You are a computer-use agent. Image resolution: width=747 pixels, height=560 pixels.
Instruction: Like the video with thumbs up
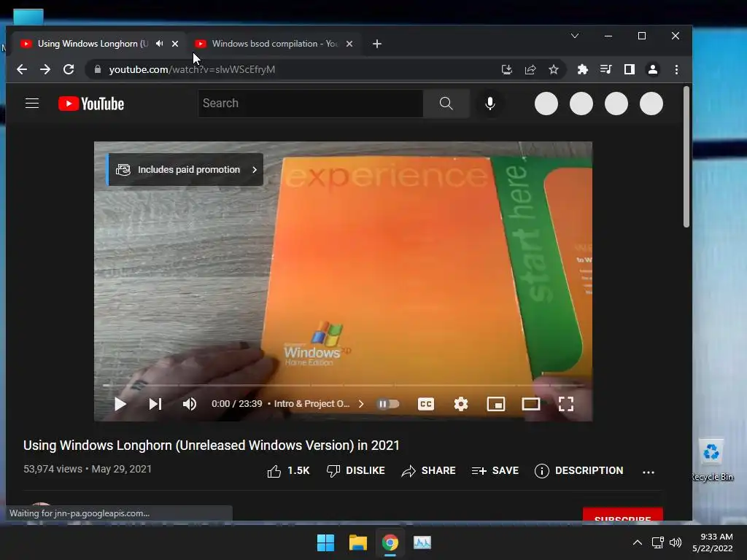coord(288,471)
